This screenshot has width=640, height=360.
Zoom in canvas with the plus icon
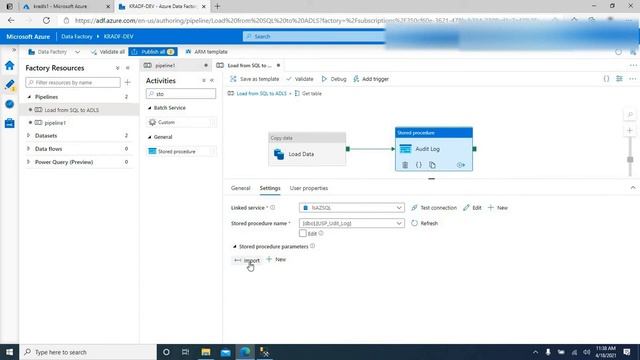pyautogui.click(x=630, y=131)
